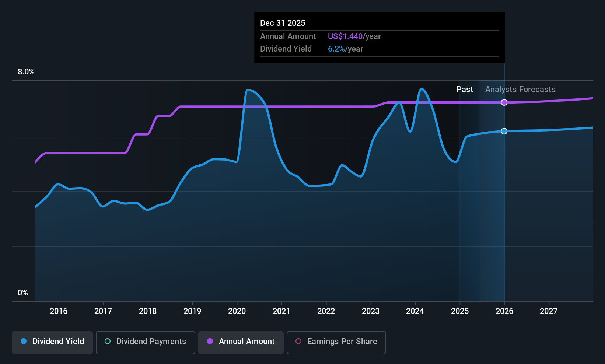Click the 2016 x-axis label

point(59,311)
